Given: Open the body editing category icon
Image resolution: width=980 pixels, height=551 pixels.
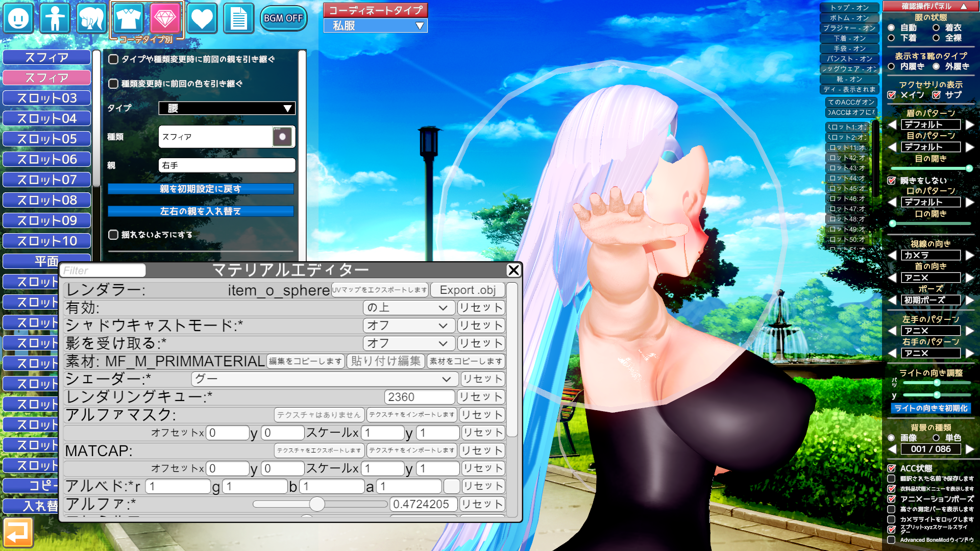Looking at the screenshot, I should point(55,18).
